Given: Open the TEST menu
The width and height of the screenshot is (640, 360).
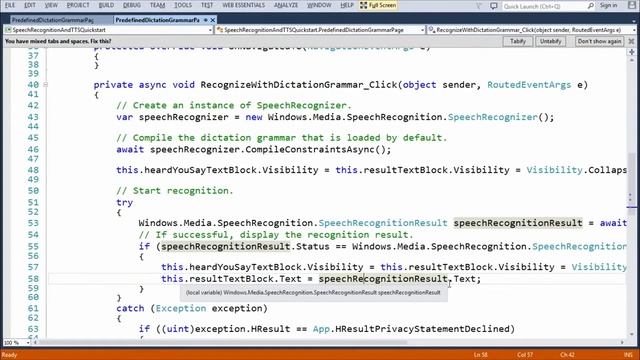Looking at the screenshot, I should [207, 5].
